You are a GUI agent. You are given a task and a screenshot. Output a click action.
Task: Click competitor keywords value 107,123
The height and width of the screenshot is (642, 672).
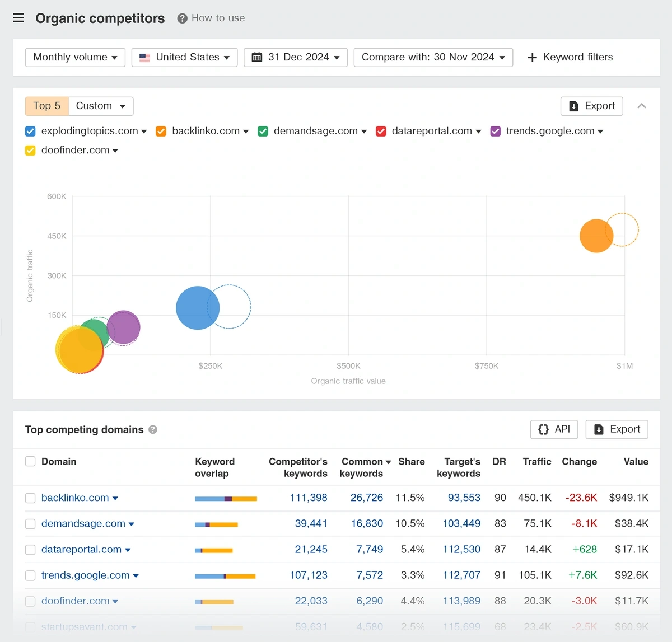click(x=309, y=575)
